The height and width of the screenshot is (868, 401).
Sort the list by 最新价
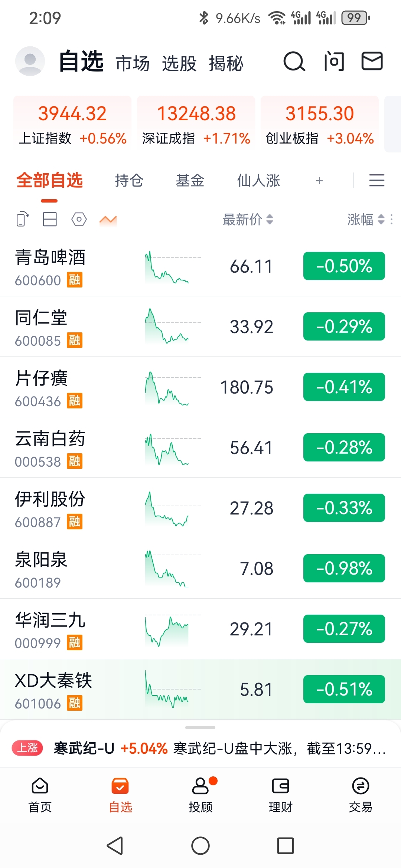pos(248,219)
